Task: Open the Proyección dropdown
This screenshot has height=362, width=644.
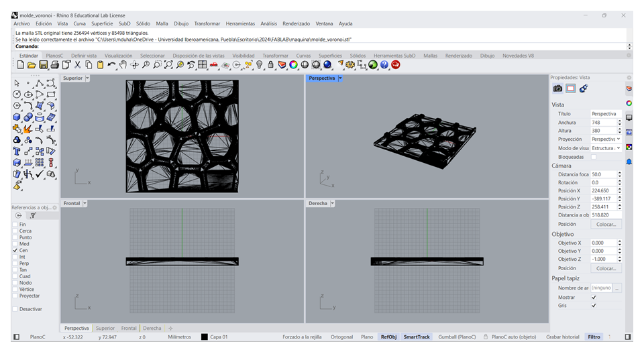Action: pyautogui.click(x=606, y=139)
